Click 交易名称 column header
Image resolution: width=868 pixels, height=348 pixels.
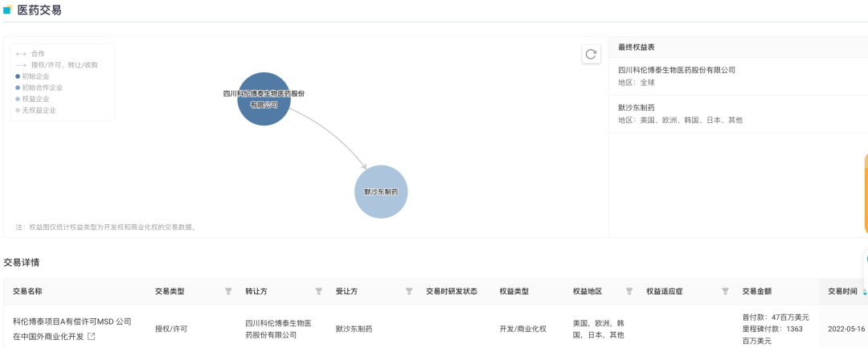pos(27,291)
